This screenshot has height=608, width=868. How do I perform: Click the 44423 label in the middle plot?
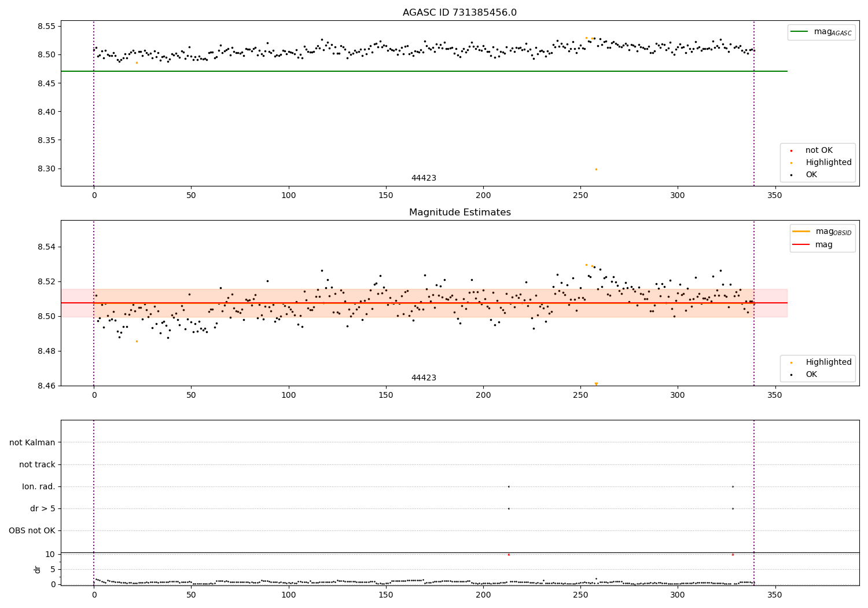point(424,378)
